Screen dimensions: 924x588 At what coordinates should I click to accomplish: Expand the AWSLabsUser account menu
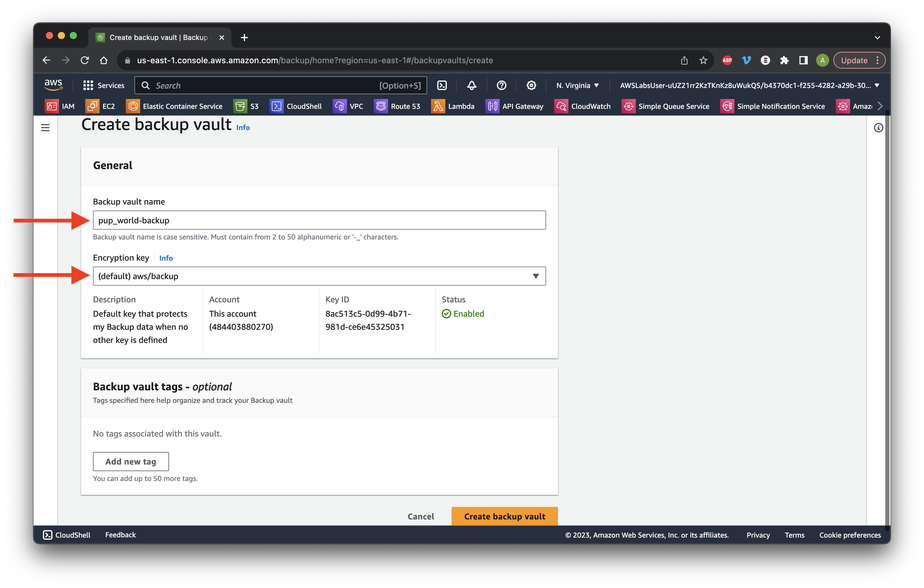(x=749, y=85)
